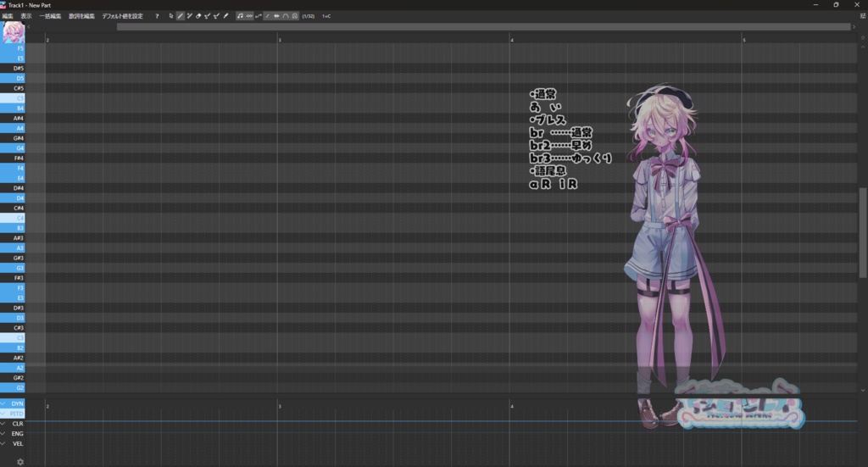Click bar 3 marker in top timeline

tap(280, 40)
